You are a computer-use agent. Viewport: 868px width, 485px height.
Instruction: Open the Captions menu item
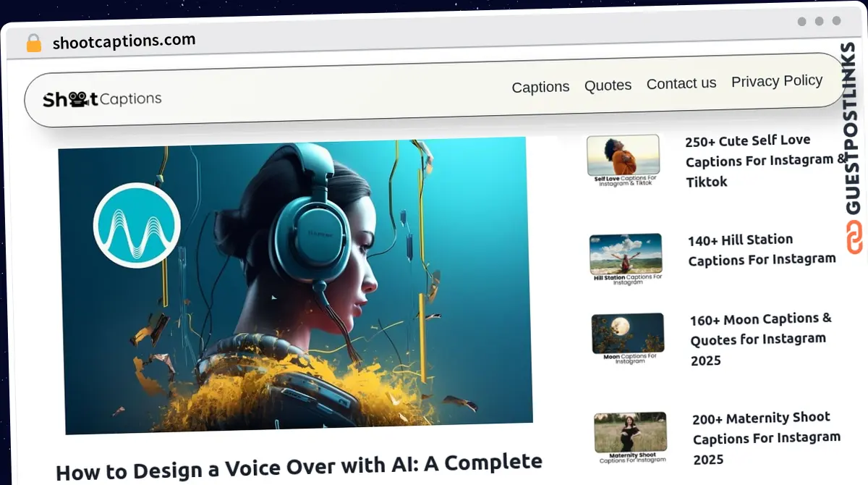coord(540,87)
